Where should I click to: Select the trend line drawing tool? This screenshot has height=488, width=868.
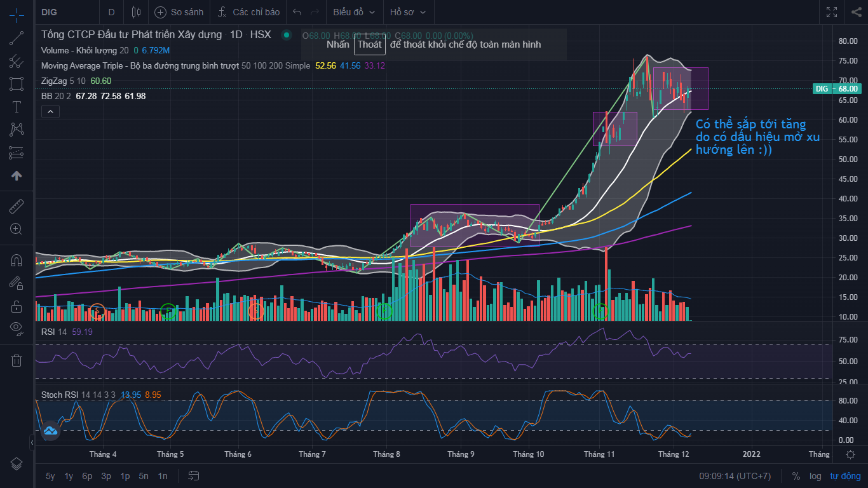point(17,38)
